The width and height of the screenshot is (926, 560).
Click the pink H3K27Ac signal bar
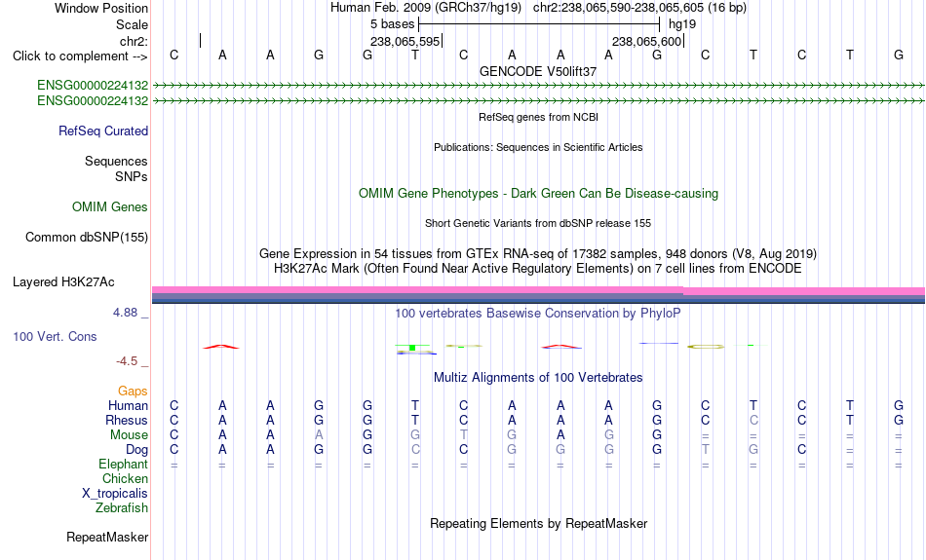pos(538,289)
